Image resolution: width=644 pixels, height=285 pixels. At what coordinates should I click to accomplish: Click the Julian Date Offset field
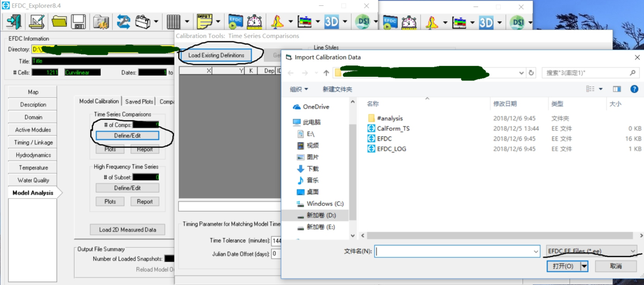pos(276,253)
